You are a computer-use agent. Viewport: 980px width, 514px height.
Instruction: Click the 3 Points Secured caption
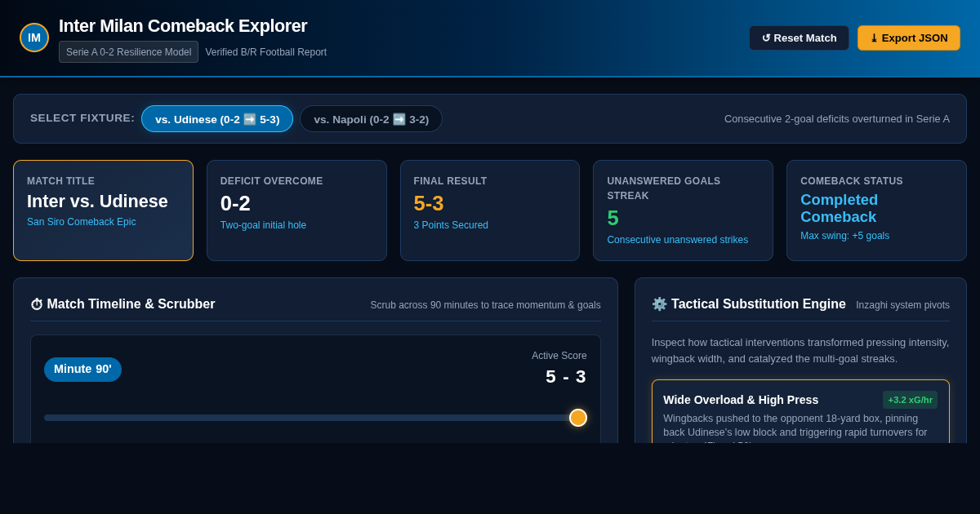(451, 225)
